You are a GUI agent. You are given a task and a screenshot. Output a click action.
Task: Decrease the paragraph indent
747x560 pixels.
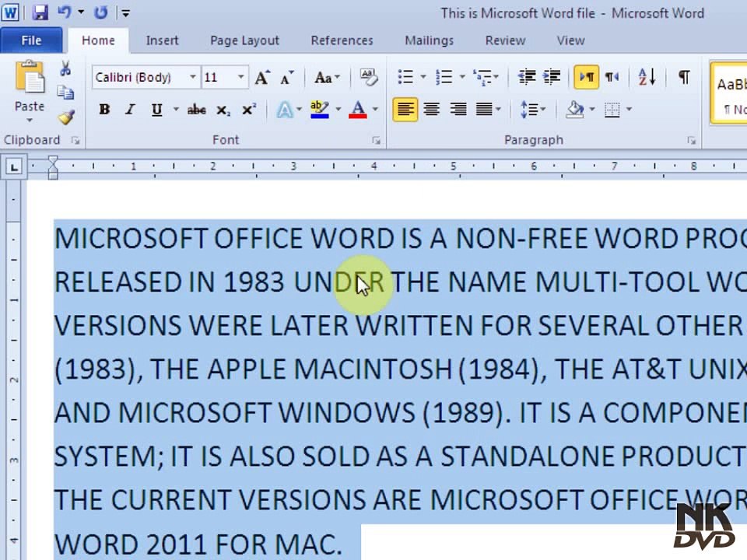tap(527, 77)
